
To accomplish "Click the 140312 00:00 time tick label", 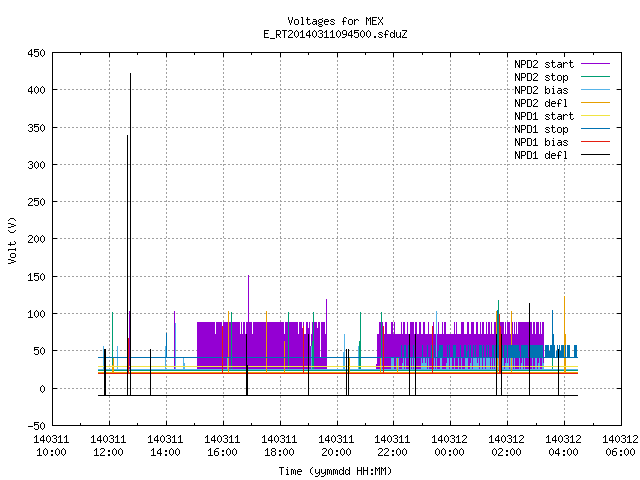I will (449, 446).
